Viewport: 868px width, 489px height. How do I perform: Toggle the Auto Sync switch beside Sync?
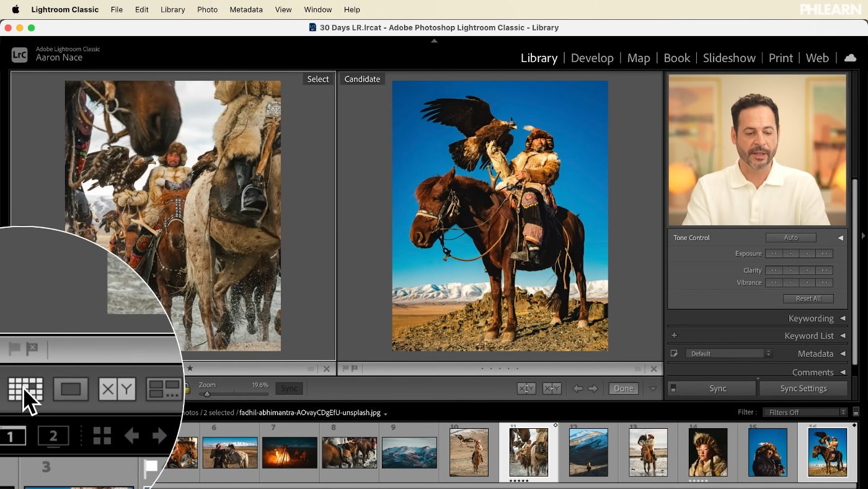pos(673,388)
